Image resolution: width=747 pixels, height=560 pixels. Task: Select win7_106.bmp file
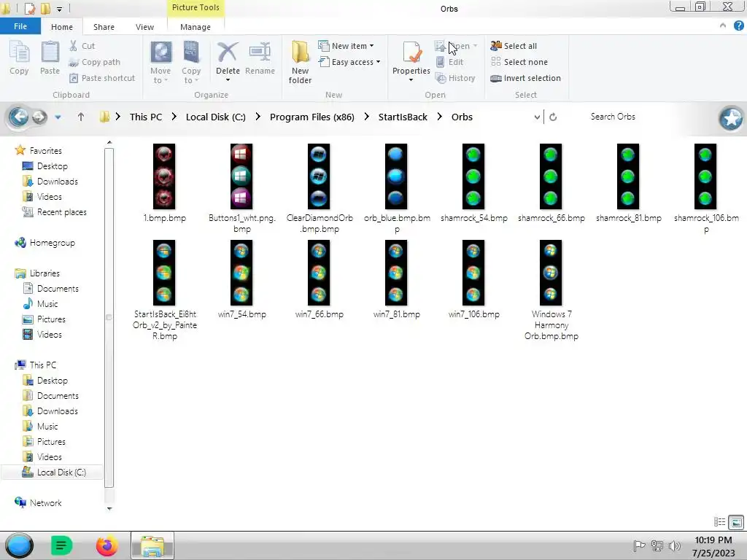point(473,279)
